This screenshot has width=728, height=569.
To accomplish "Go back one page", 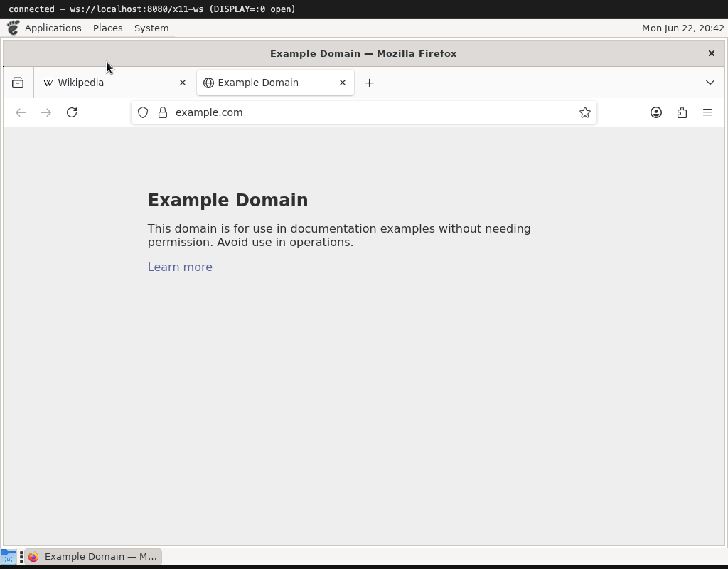I will click(x=21, y=112).
